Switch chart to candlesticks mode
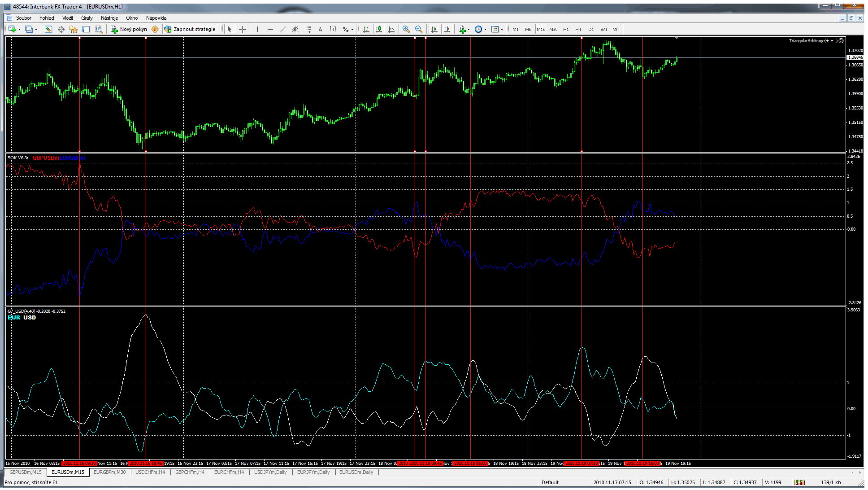The height and width of the screenshot is (490, 868). tap(379, 29)
